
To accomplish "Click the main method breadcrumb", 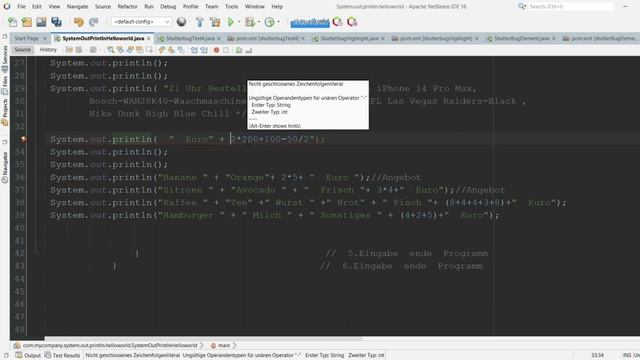I will [x=220, y=345].
